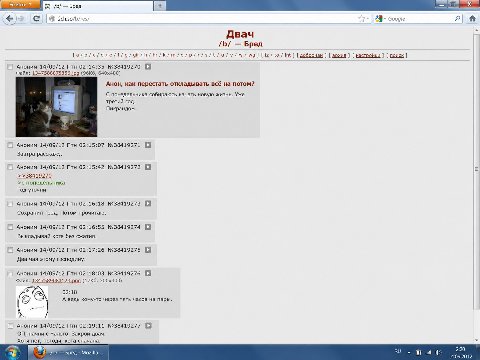Screen dimensions: 480x360
Task: Reload the page with the refresh icon
Action: pos(36,19)
